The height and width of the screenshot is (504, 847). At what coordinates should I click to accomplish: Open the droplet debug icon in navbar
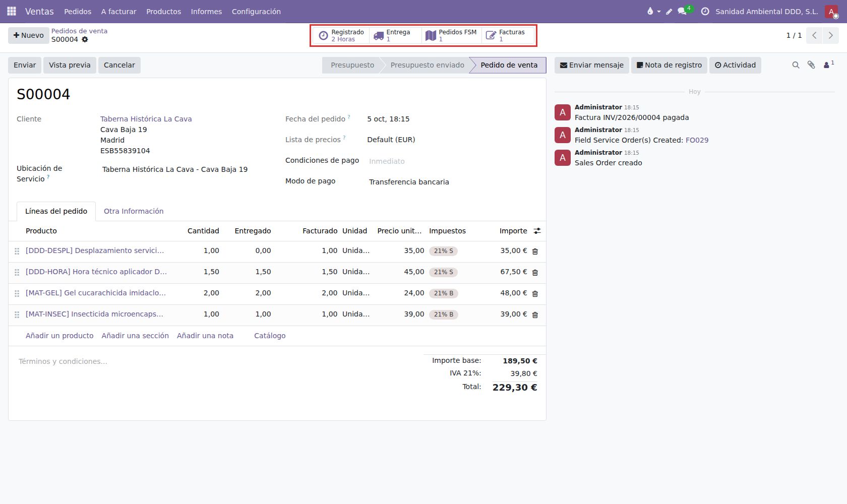(x=653, y=11)
